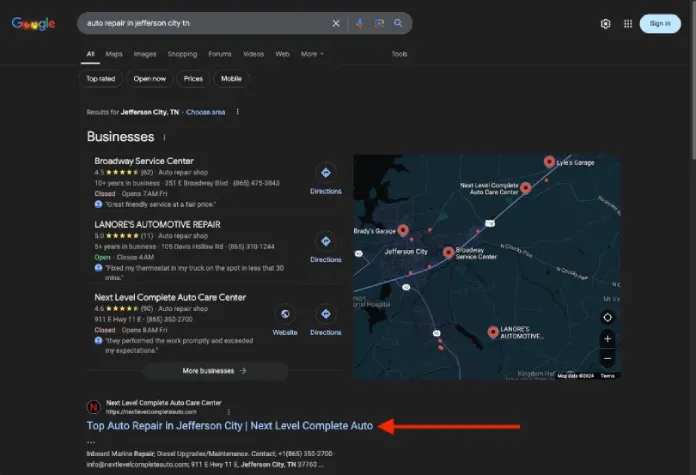696x475 pixels.
Task: Click the Broadway Service Center map pin
Action: pos(448,253)
